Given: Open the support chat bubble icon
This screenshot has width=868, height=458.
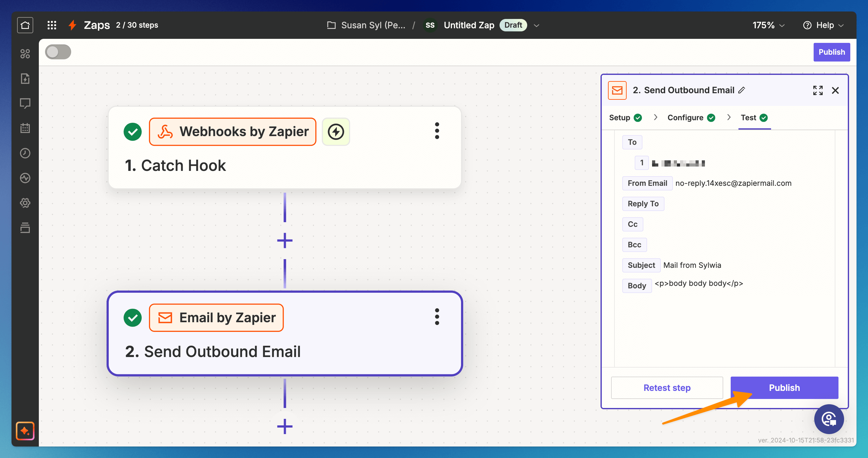Looking at the screenshot, I should [829, 419].
